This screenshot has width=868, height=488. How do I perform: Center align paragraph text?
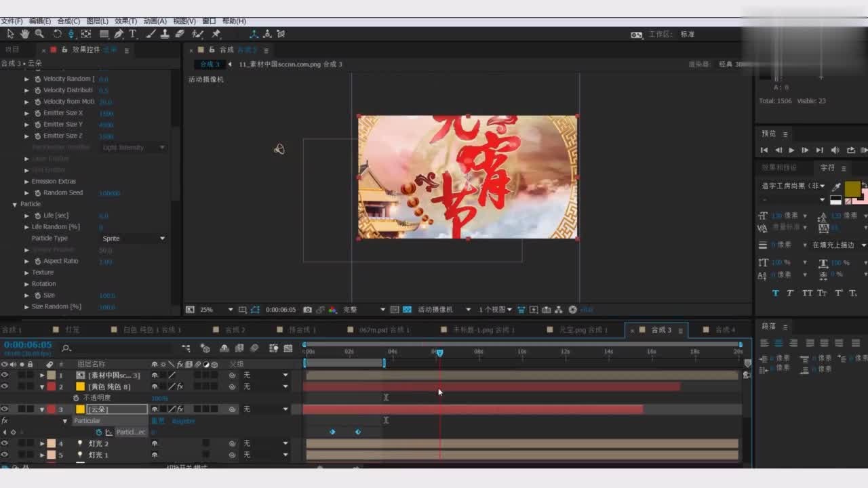(778, 343)
